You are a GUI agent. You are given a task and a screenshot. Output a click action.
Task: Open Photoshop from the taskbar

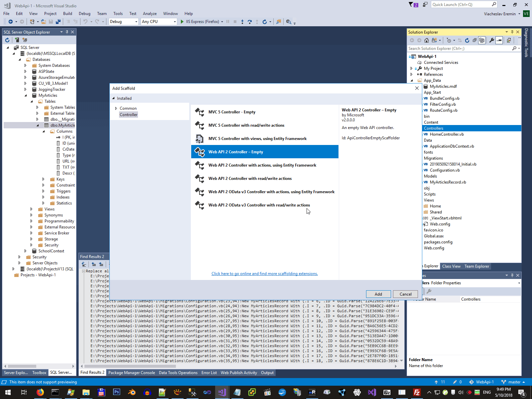[x=116, y=392]
